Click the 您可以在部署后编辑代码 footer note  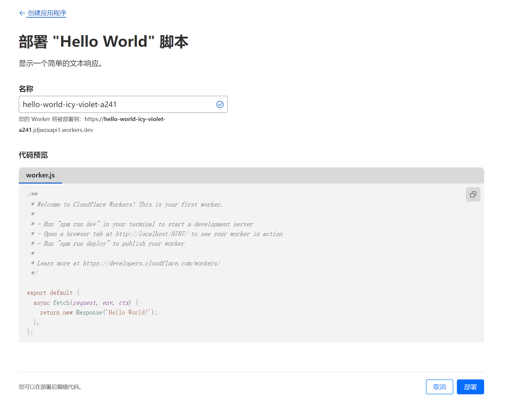coord(50,387)
